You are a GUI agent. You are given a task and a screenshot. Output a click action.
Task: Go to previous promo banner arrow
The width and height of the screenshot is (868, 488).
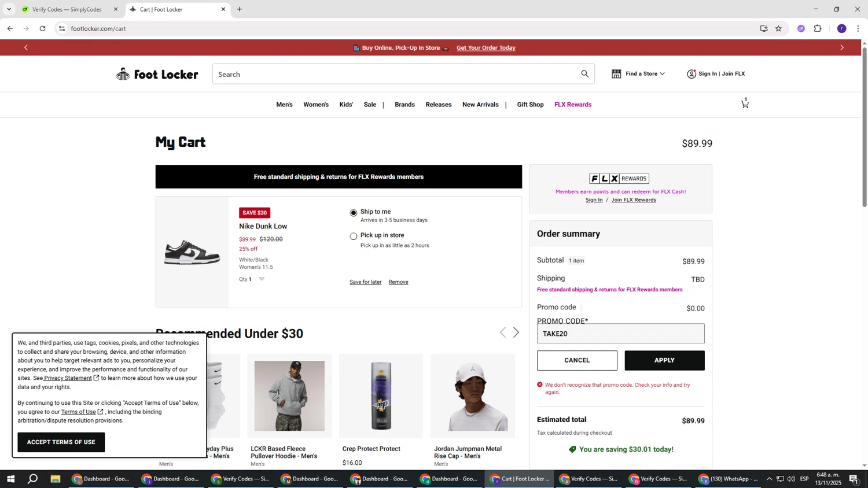[26, 47]
